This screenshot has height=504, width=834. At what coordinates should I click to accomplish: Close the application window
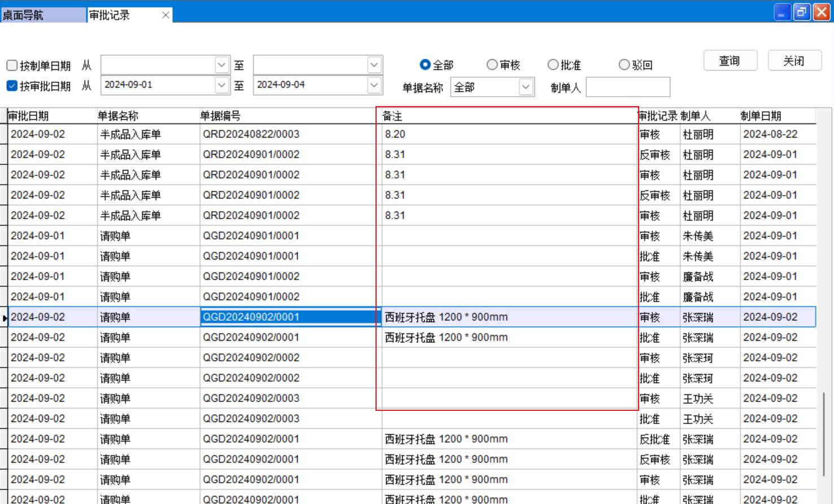tap(821, 12)
